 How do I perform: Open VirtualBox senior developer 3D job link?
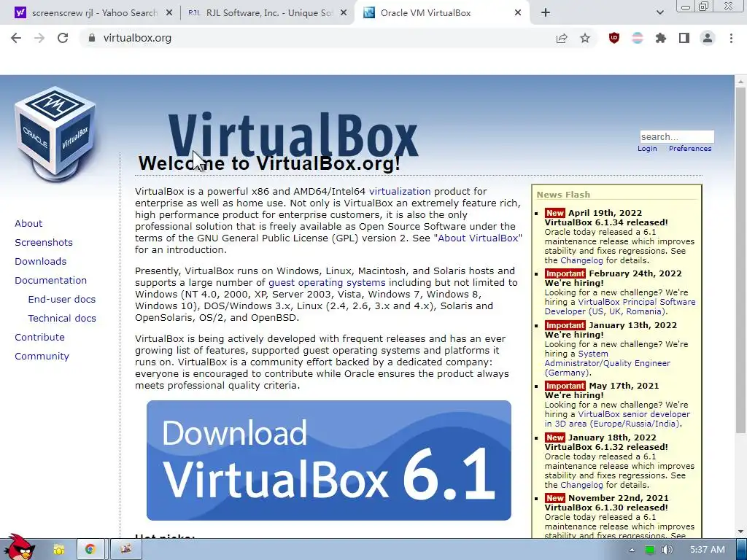pos(617,419)
